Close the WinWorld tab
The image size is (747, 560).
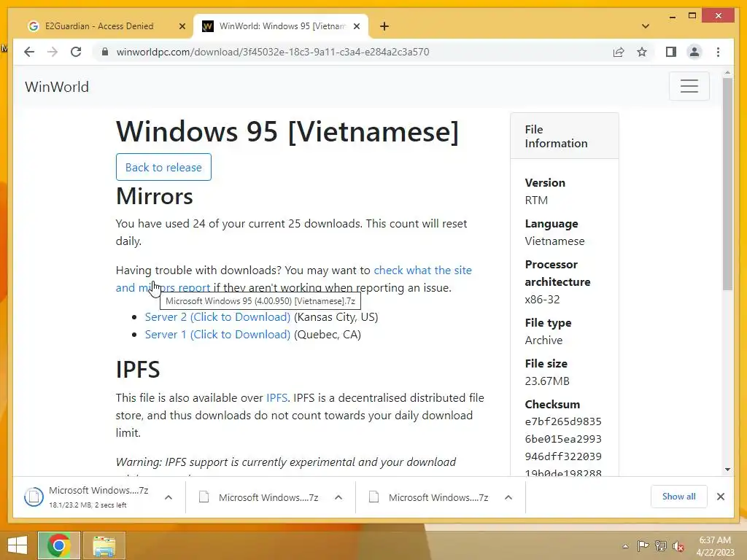pos(356,26)
